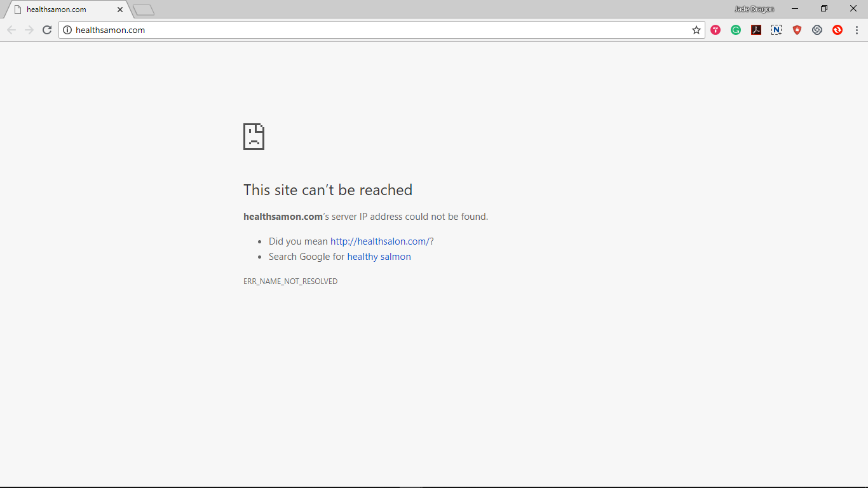Follow the http://healthsalon.com/ suggestion link

[x=380, y=241]
